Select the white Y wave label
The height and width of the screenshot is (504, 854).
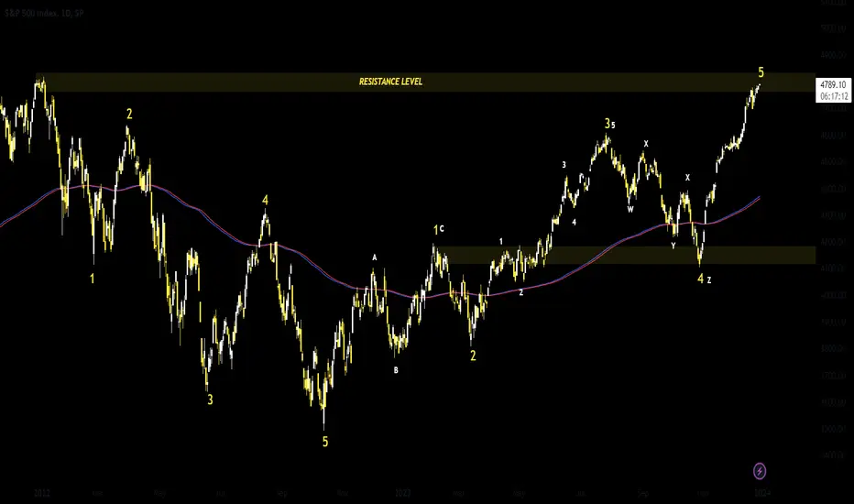(673, 247)
